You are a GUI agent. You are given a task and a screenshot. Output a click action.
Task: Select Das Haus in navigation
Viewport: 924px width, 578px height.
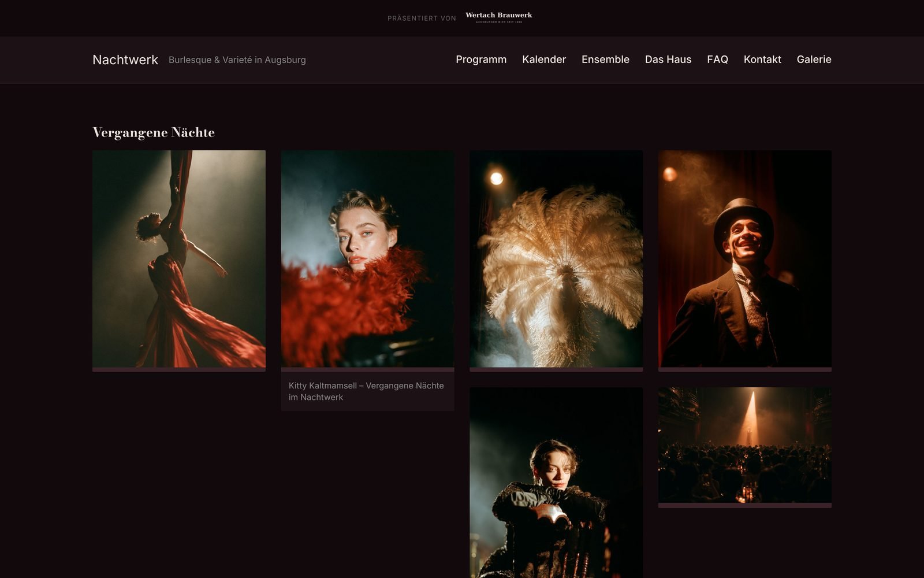[668, 60]
